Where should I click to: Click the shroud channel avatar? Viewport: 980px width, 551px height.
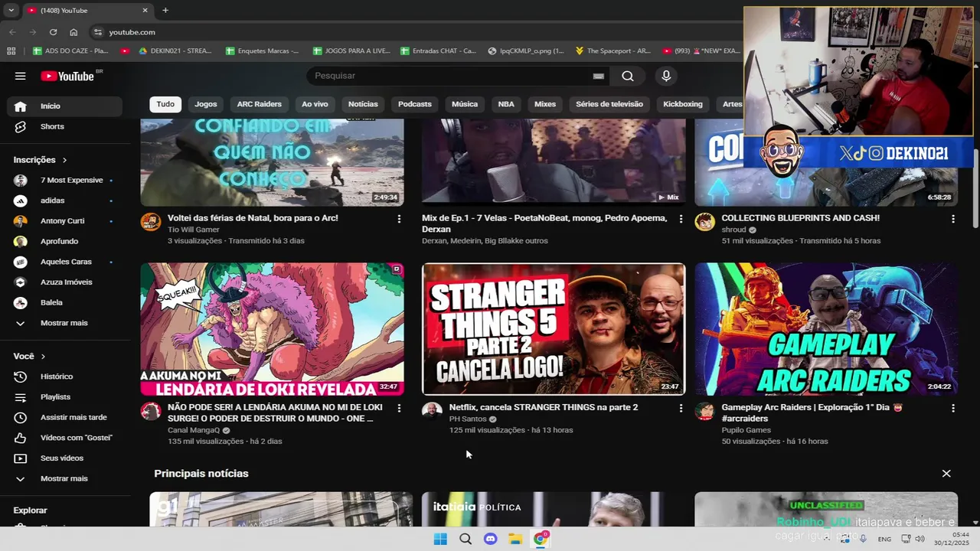click(704, 222)
